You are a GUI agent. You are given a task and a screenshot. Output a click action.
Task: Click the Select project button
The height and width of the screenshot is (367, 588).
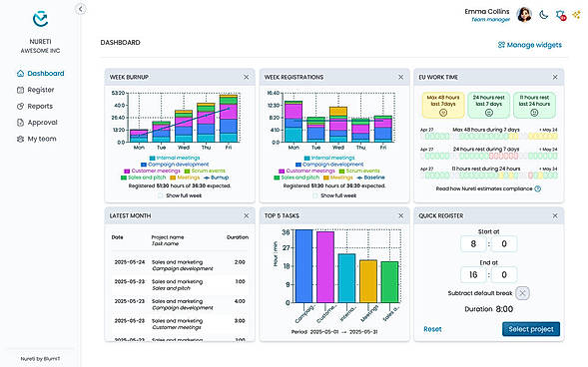[x=531, y=329]
